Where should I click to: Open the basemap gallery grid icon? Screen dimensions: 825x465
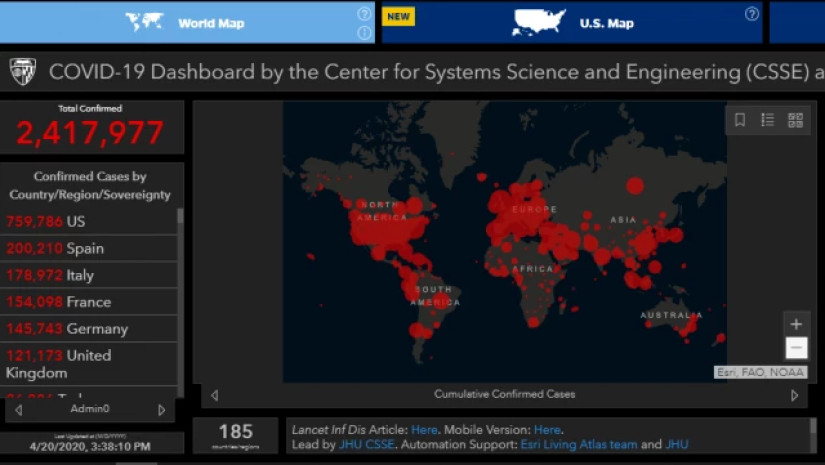(796, 120)
